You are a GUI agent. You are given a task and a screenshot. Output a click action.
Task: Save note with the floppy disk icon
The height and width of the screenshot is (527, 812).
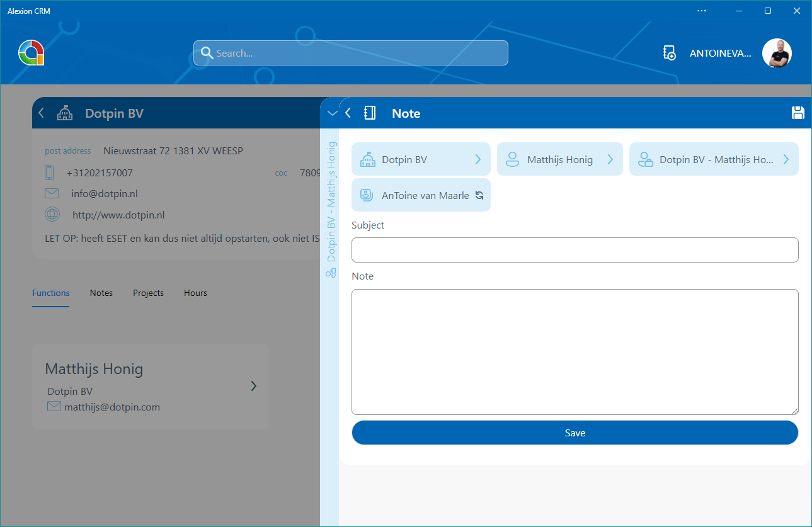coord(798,113)
